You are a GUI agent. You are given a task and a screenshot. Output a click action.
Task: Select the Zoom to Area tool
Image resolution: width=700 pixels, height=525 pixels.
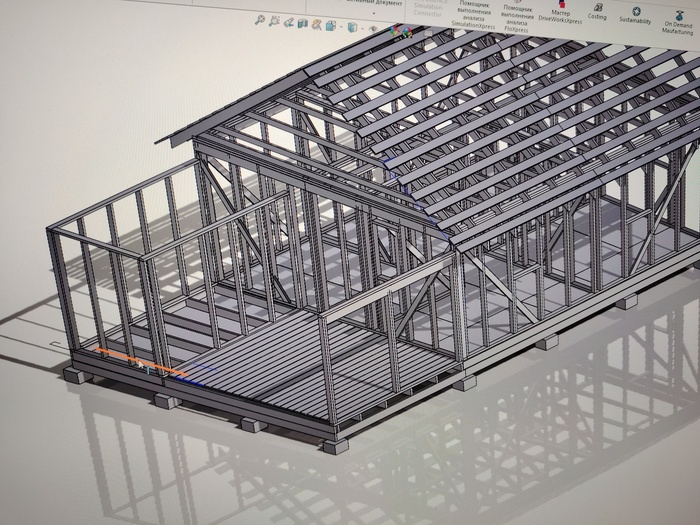pos(274,21)
